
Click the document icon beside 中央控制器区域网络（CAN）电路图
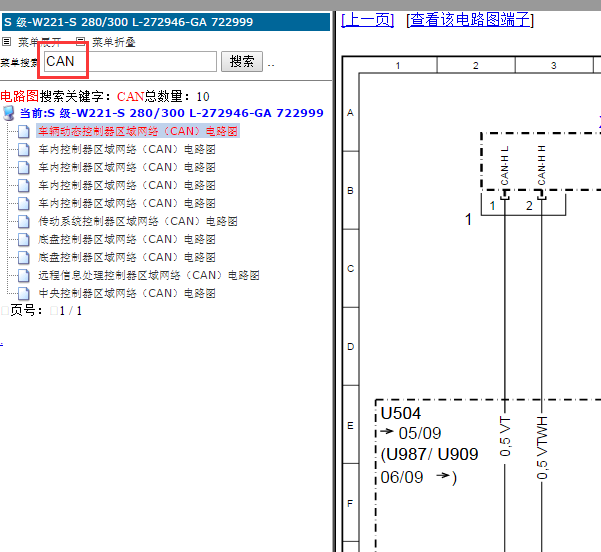(x=24, y=293)
